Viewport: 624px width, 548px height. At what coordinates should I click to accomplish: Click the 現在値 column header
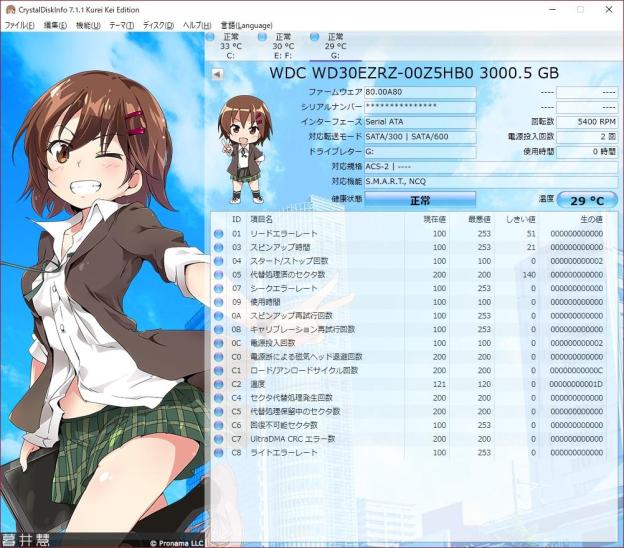coord(434,220)
